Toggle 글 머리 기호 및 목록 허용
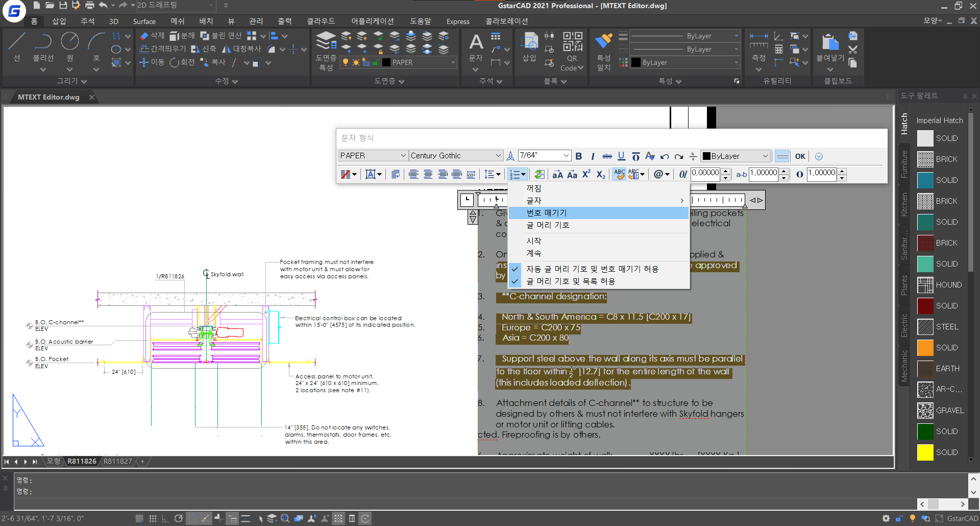The width and height of the screenshot is (980, 526). coord(598,281)
